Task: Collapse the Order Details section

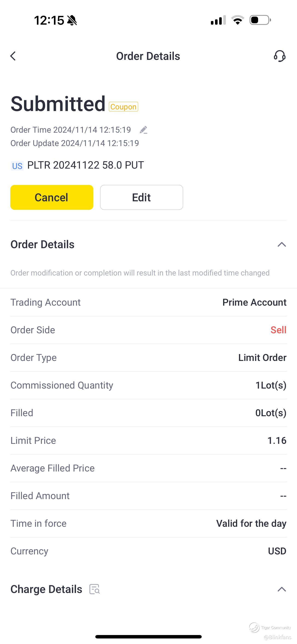Action: 282,245
